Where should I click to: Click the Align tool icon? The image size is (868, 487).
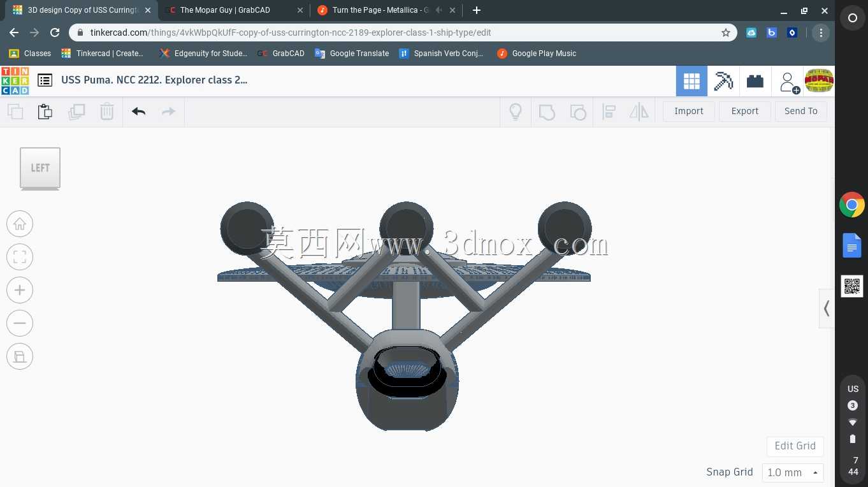[x=609, y=112]
